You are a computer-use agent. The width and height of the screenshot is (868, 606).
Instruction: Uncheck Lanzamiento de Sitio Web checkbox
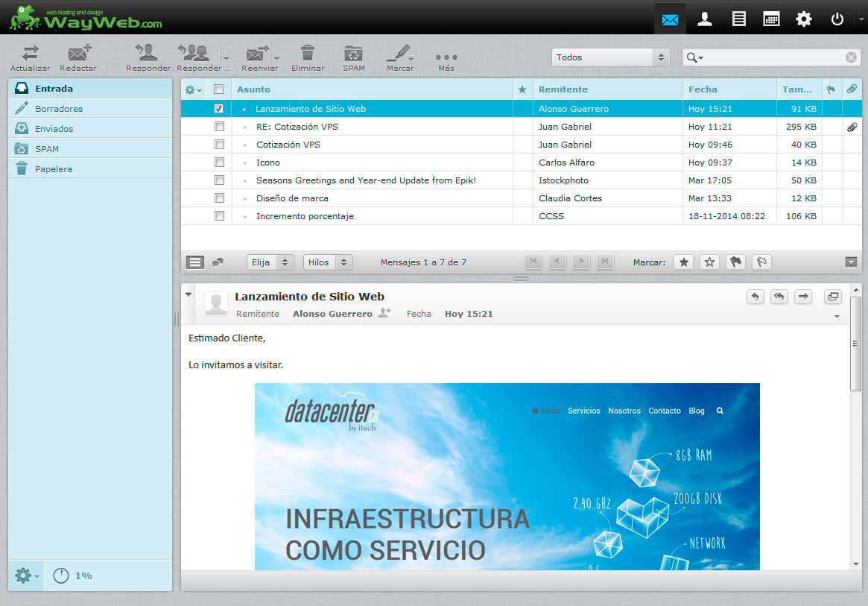(218, 109)
